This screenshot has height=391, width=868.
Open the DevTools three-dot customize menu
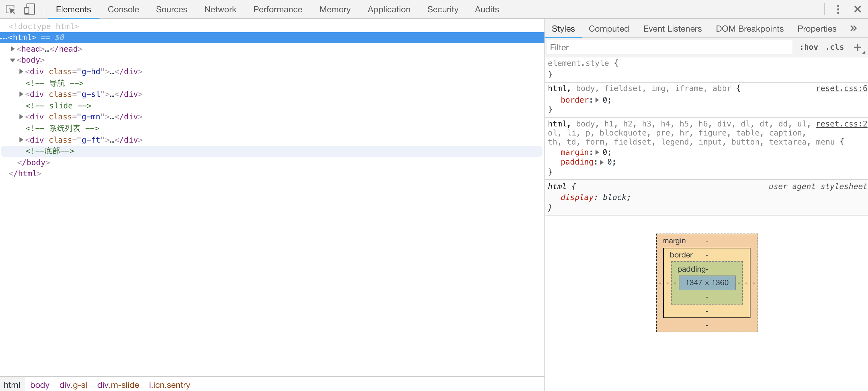tap(838, 9)
